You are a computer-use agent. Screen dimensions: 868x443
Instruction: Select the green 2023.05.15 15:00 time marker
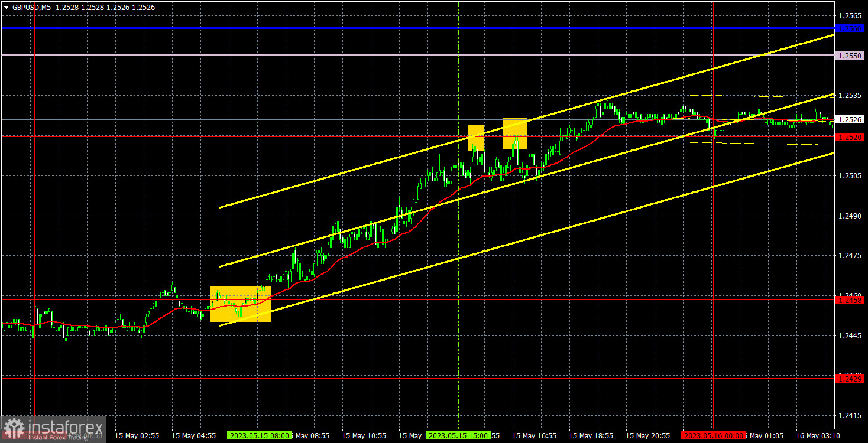pyautogui.click(x=458, y=435)
